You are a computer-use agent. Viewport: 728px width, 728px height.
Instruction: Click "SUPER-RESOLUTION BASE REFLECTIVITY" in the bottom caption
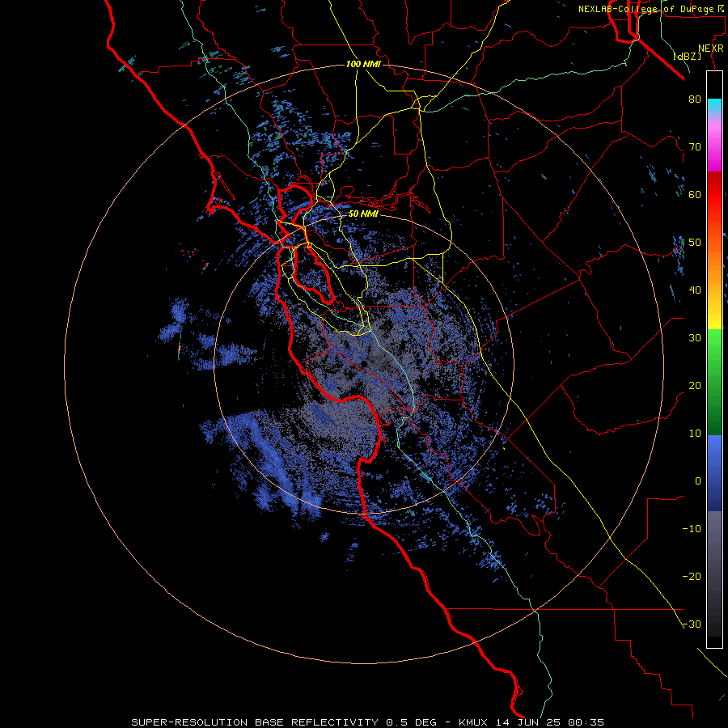point(255,722)
